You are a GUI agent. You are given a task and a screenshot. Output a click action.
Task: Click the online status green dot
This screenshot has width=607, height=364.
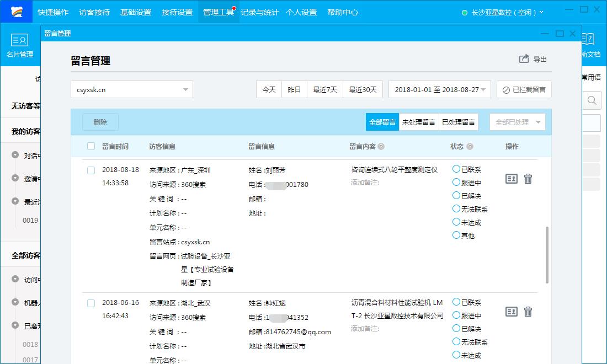pyautogui.click(x=465, y=12)
